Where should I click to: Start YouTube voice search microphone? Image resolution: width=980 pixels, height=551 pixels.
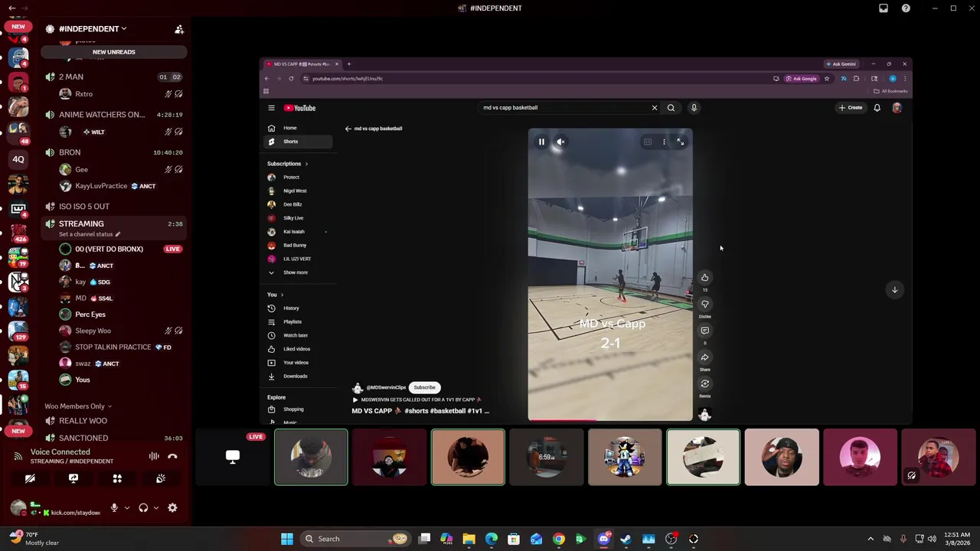click(x=694, y=108)
